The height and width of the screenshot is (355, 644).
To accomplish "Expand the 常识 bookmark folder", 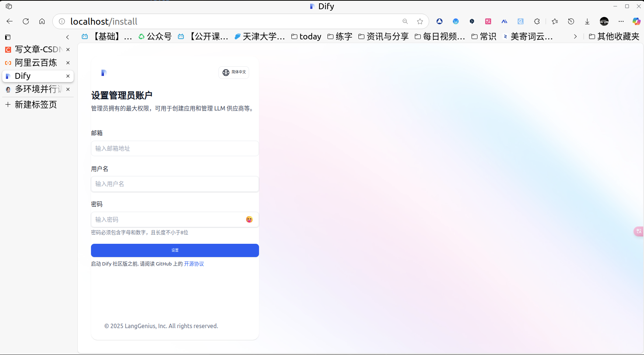I will tap(484, 36).
